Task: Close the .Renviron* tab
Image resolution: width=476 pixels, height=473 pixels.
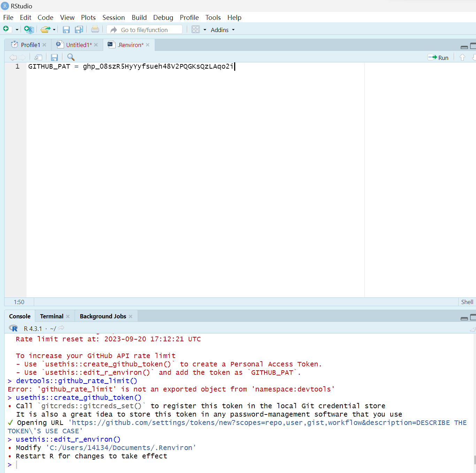Action: (x=148, y=45)
